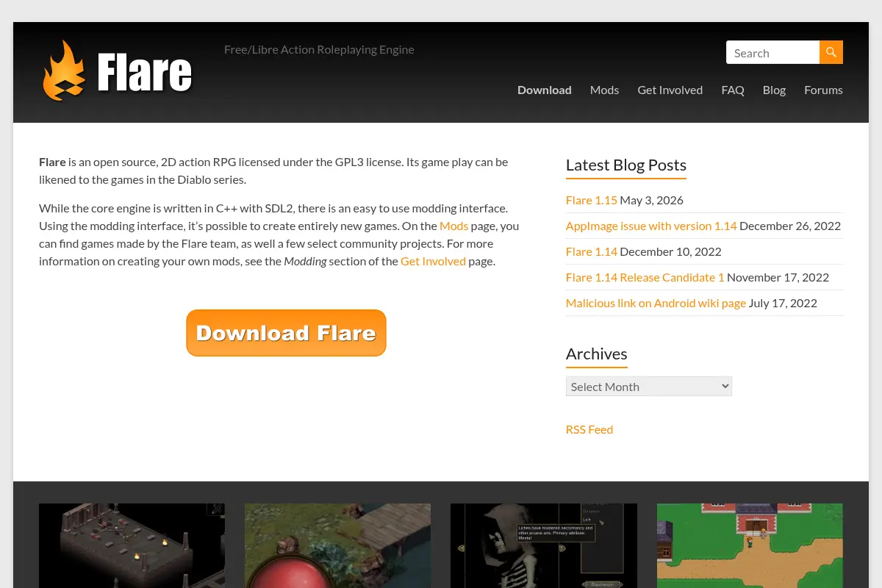Viewport: 882px width, 588px height.
Task: Visit the Forums navigation link
Action: 823,90
